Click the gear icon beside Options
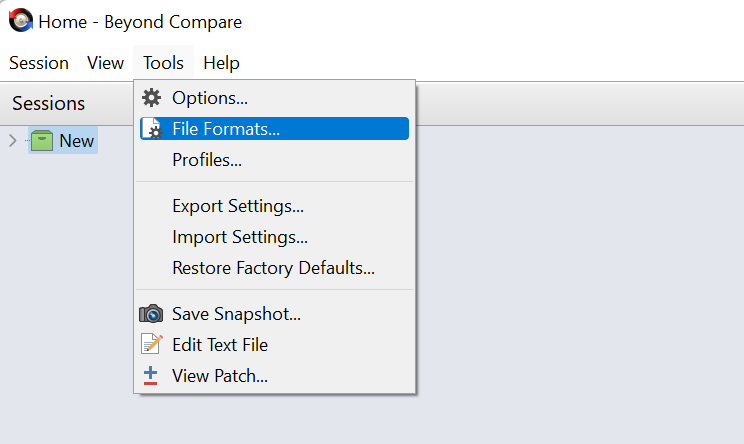Image resolution: width=744 pixels, height=444 pixels. pos(152,98)
